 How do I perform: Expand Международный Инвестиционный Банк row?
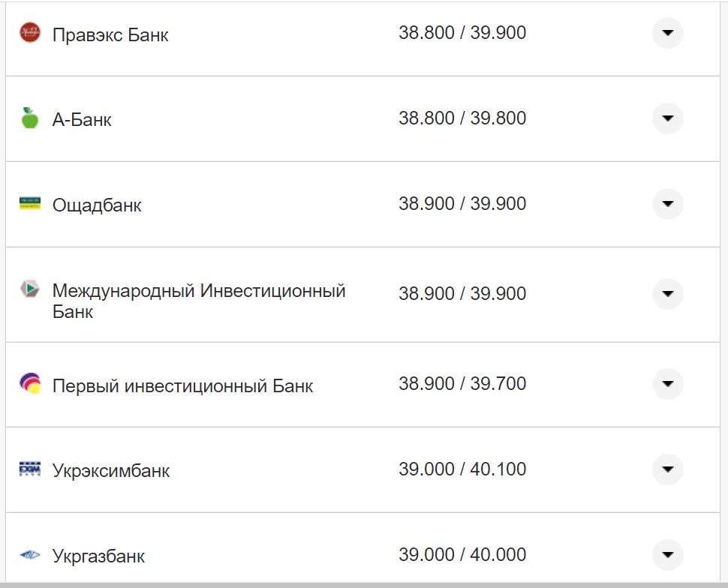tap(666, 294)
